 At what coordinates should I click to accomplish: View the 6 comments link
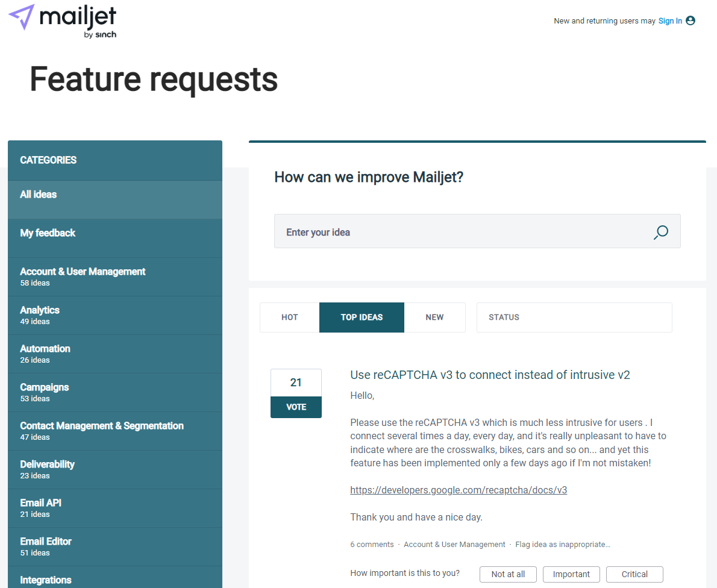tap(372, 545)
